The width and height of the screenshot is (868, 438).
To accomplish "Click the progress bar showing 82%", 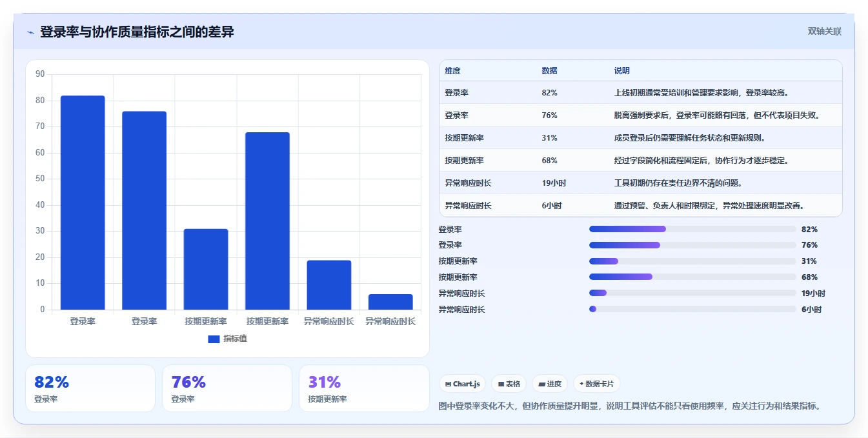I will click(x=692, y=229).
